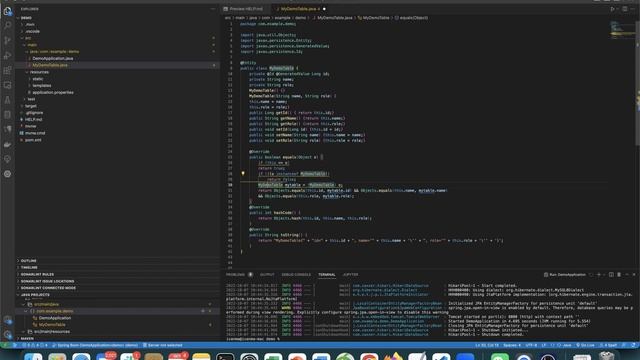
Task: Expand the TIMELINE section
Action: coord(28,267)
